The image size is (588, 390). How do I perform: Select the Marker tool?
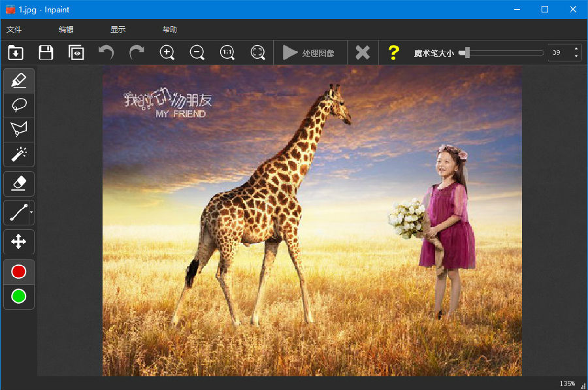[x=19, y=80]
